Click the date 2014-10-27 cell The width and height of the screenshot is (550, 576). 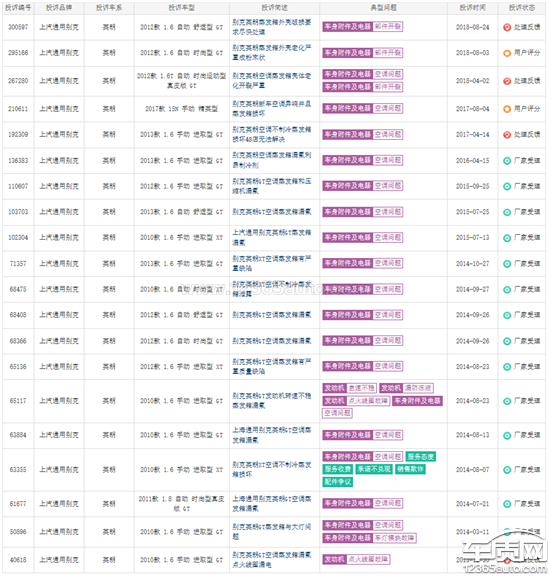472,264
